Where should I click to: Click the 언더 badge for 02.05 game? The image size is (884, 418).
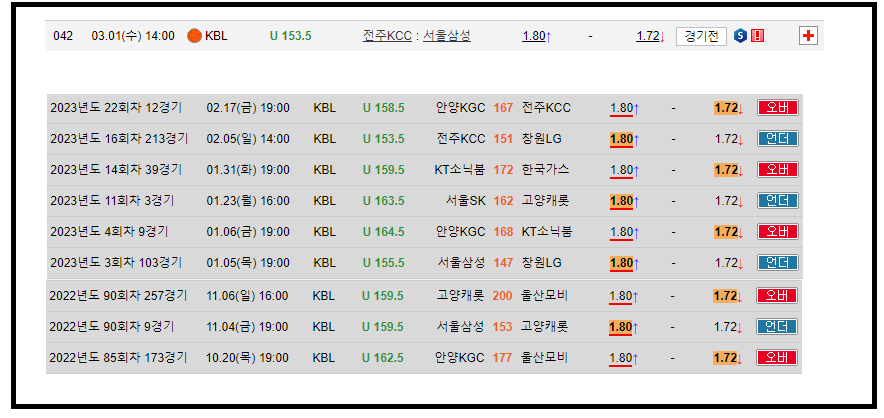point(777,139)
